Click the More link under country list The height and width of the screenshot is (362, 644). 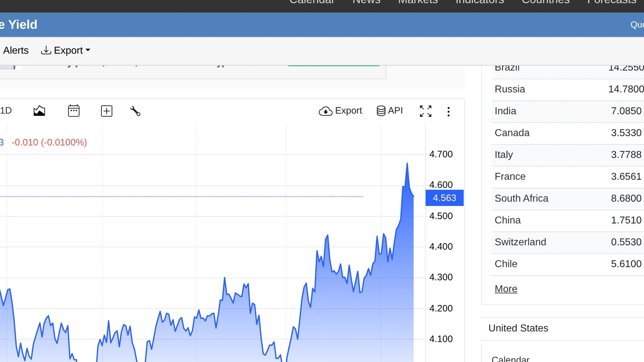(506, 289)
